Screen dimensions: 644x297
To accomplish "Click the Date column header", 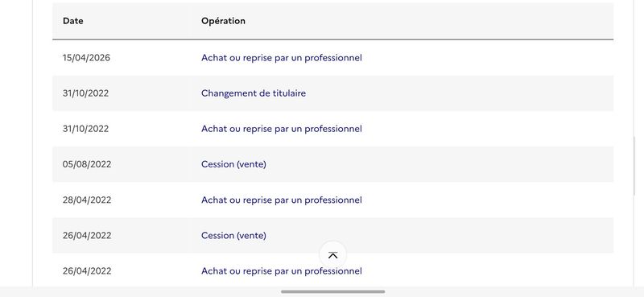I will pyautogui.click(x=73, y=21).
